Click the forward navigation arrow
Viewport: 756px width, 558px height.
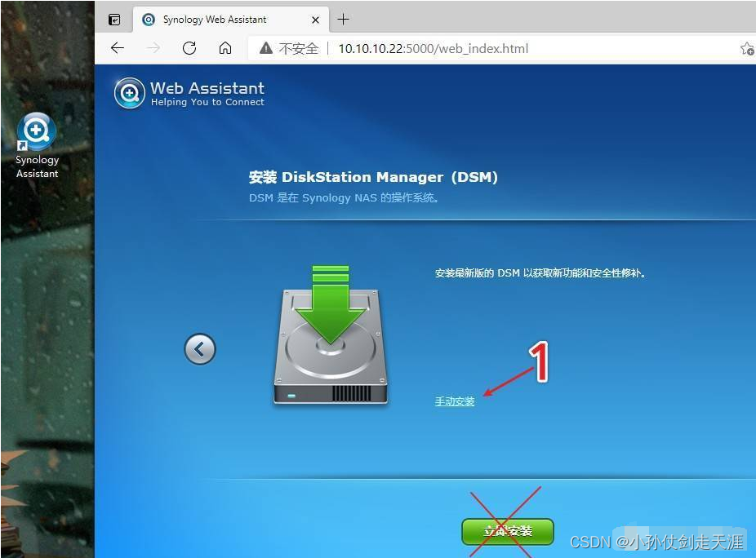[153, 48]
